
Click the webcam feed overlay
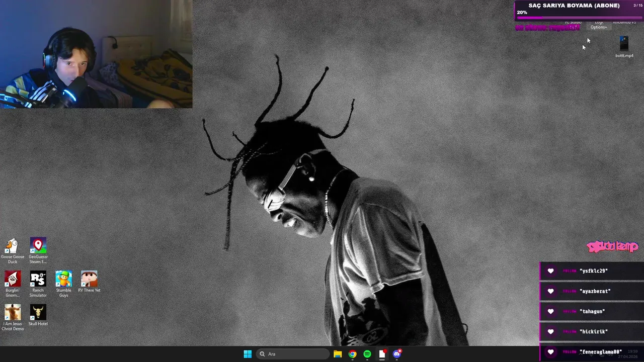(96, 54)
